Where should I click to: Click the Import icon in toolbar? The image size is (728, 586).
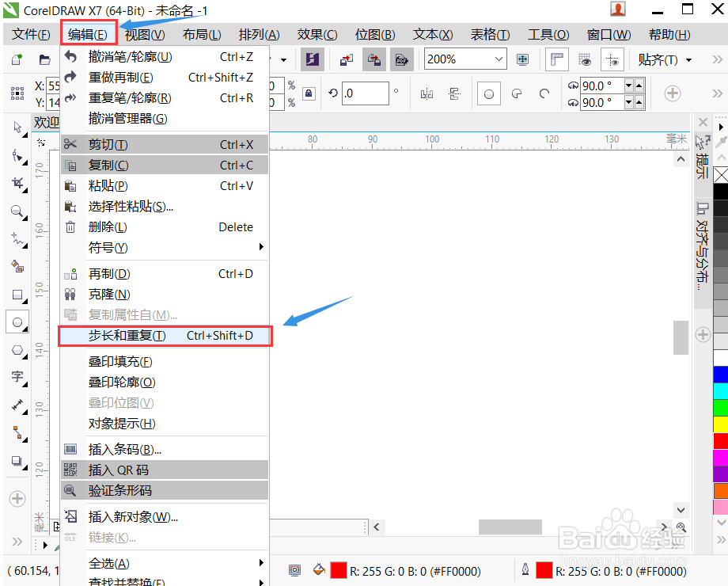click(x=347, y=59)
